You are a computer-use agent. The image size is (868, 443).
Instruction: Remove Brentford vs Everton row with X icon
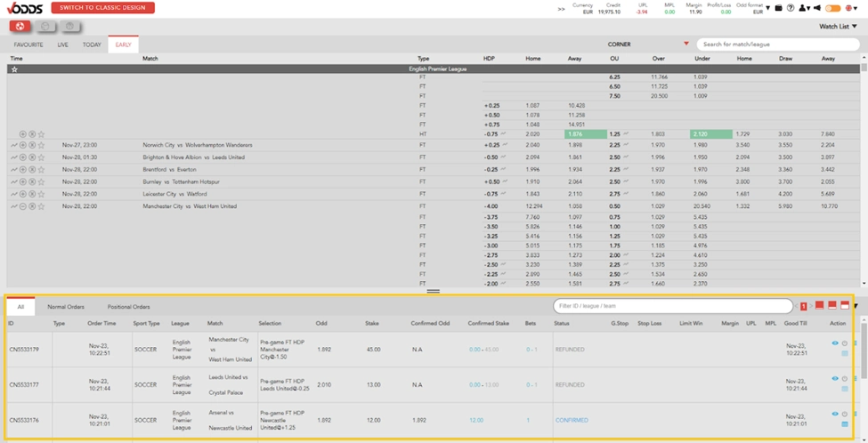click(x=32, y=169)
